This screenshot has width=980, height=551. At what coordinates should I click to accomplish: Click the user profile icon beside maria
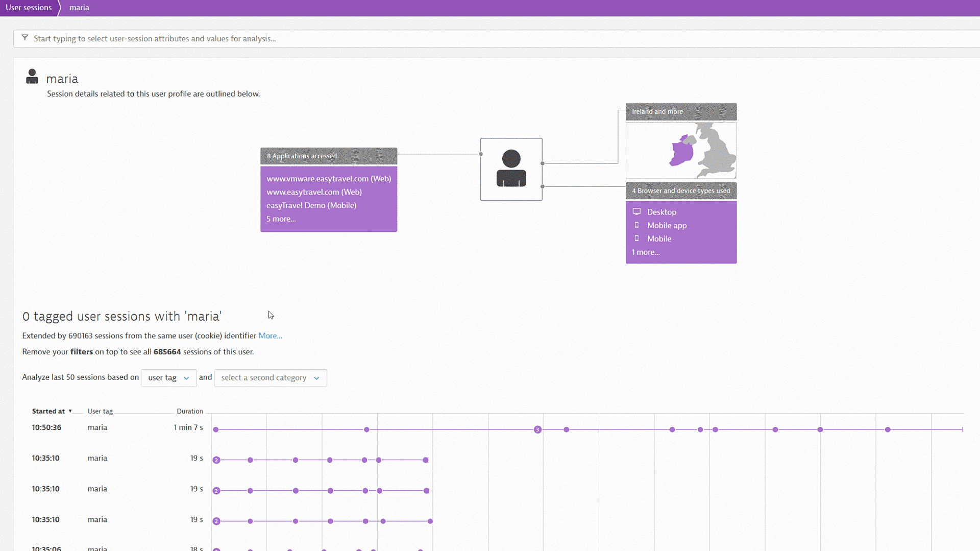point(32,77)
